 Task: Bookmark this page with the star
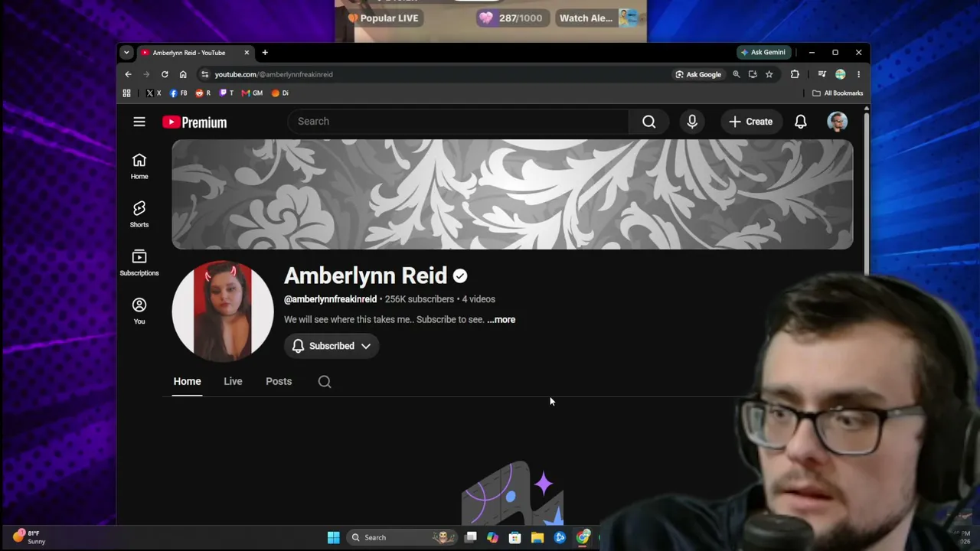coord(769,74)
